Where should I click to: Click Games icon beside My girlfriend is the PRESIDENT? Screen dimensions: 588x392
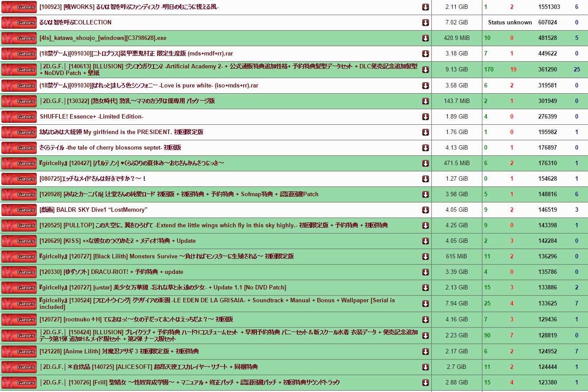click(19, 132)
